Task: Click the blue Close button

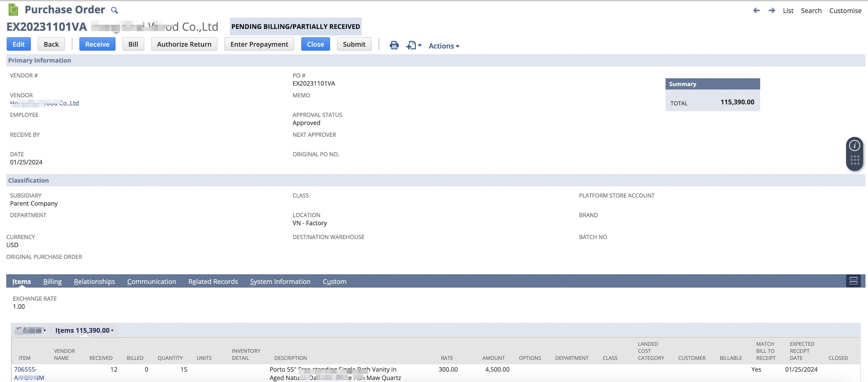Action: pos(315,44)
